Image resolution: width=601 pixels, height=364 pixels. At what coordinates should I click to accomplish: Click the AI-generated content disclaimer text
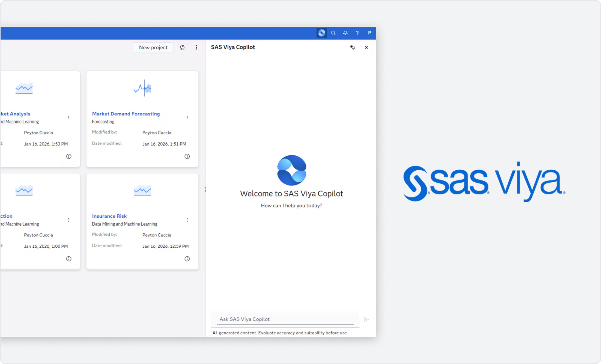tap(280, 333)
